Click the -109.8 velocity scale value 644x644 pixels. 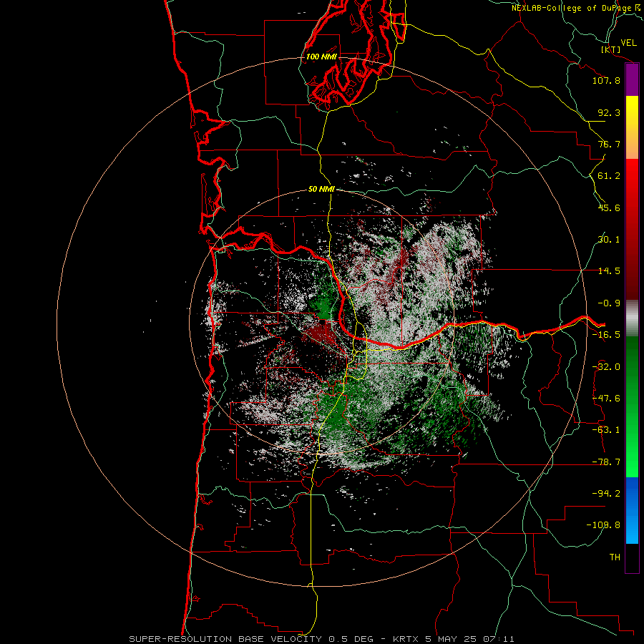pyautogui.click(x=603, y=525)
